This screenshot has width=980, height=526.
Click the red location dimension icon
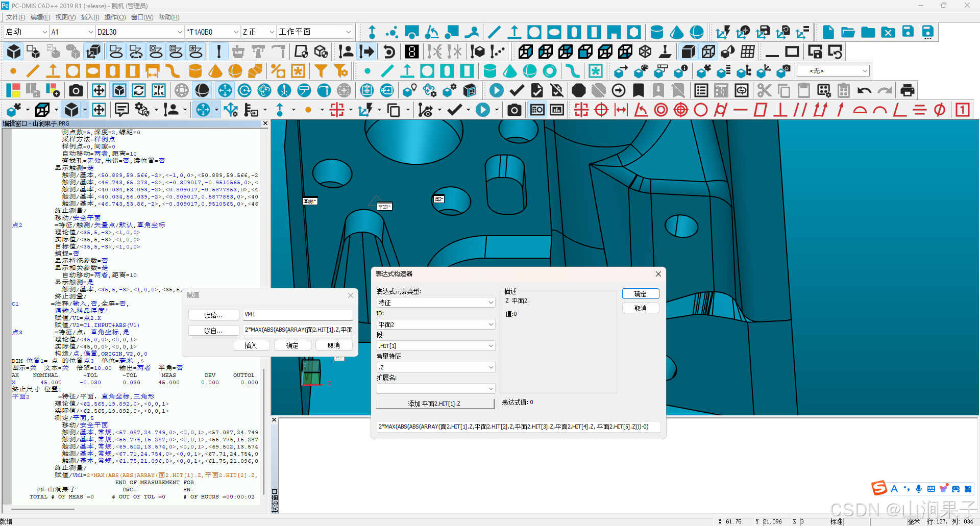pos(581,110)
